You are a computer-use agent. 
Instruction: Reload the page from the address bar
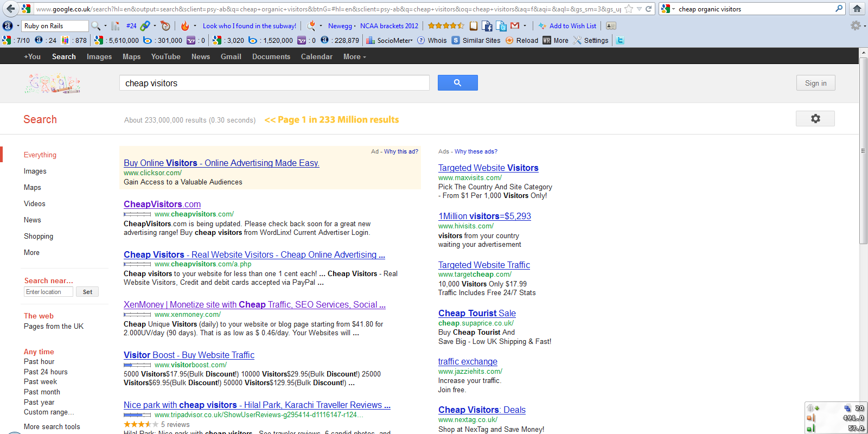pyautogui.click(x=648, y=9)
